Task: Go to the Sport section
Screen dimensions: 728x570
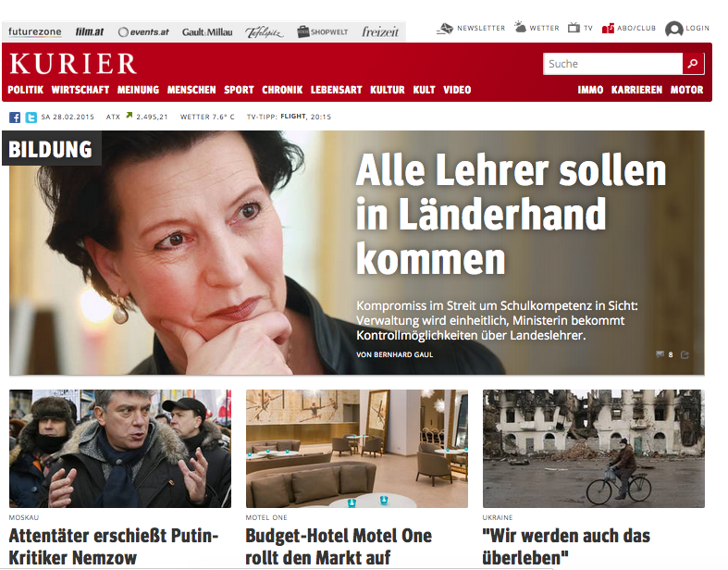Action: tap(239, 90)
